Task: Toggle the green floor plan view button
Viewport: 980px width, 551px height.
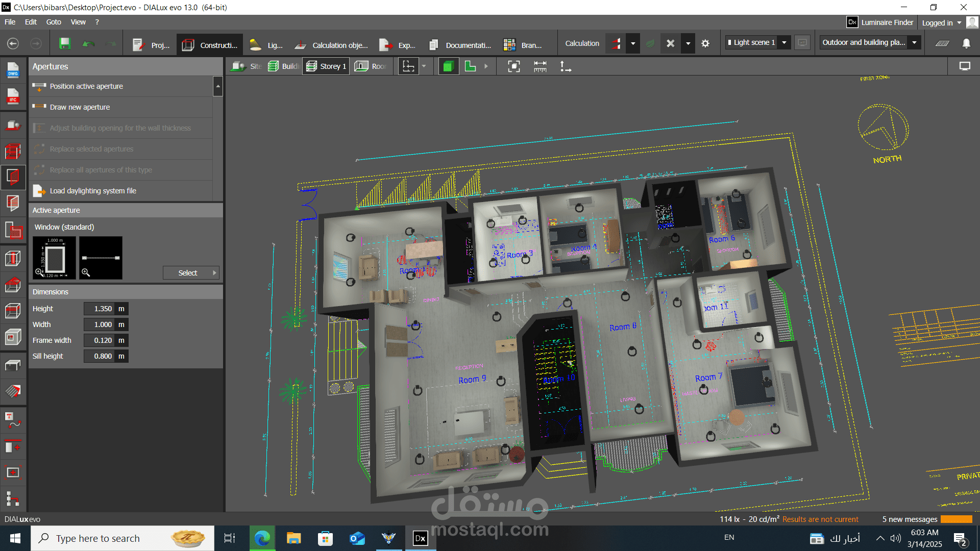Action: [x=470, y=66]
